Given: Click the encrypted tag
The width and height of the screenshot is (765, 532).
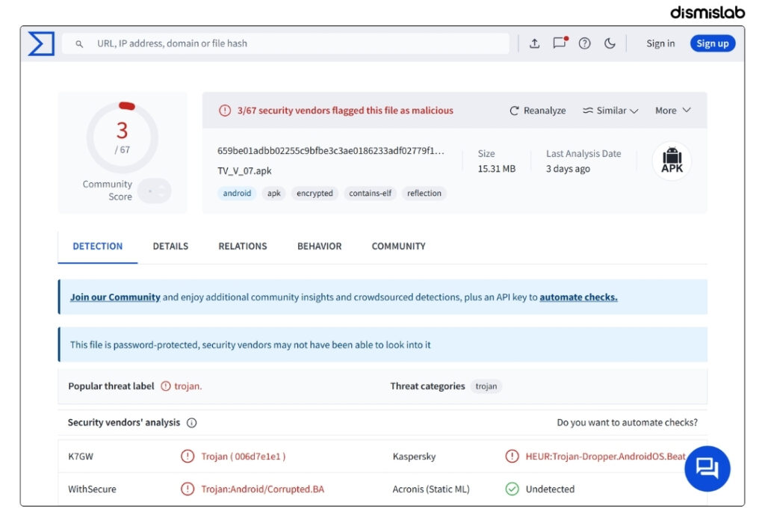Looking at the screenshot, I should (315, 194).
